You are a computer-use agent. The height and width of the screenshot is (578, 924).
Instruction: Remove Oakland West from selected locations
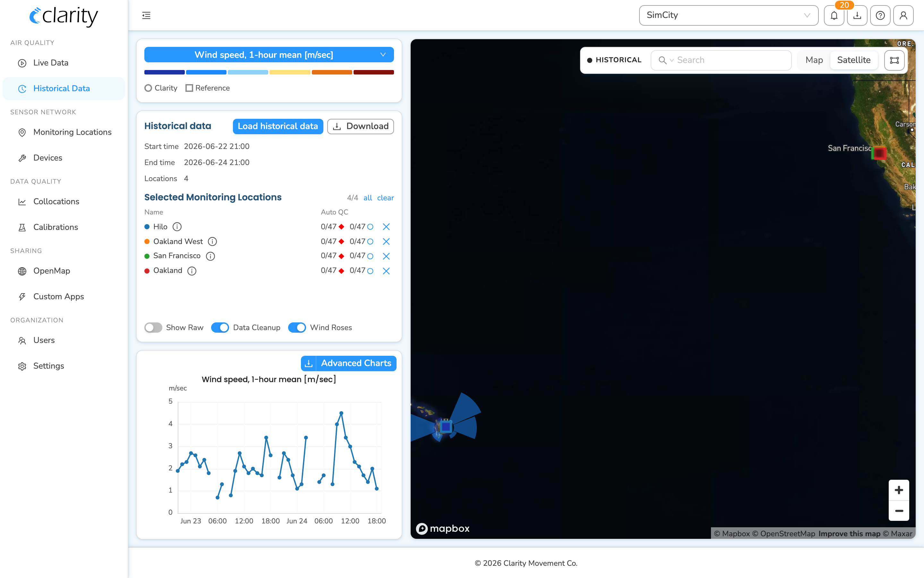click(x=386, y=241)
